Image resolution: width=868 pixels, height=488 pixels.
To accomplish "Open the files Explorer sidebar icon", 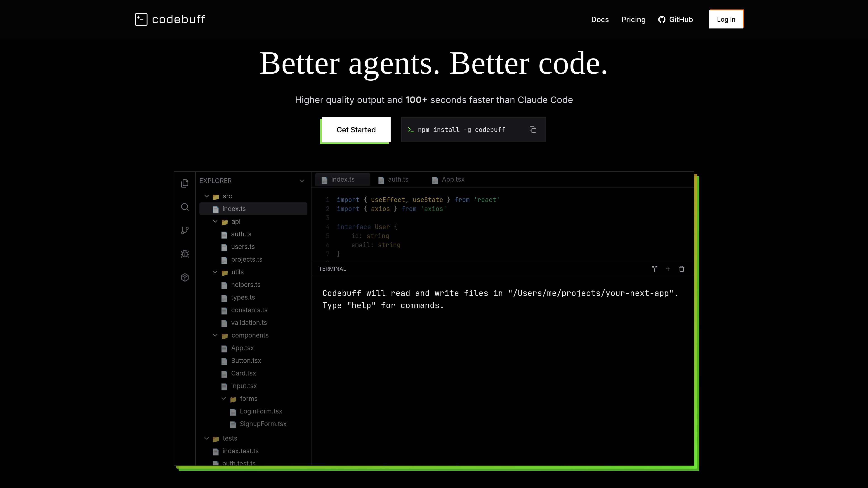I will [x=185, y=183].
